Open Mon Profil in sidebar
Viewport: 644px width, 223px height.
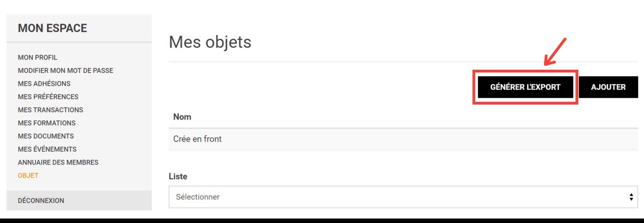tap(38, 57)
